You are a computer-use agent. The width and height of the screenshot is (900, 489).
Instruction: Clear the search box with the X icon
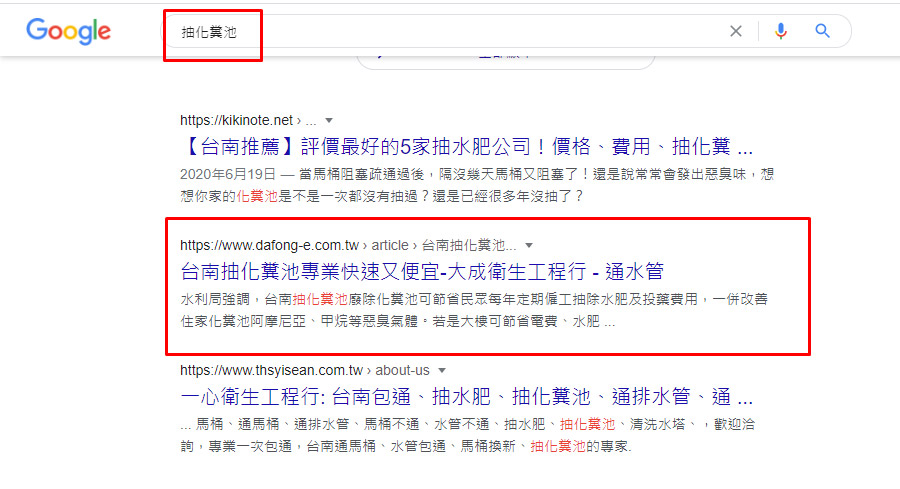tap(736, 31)
